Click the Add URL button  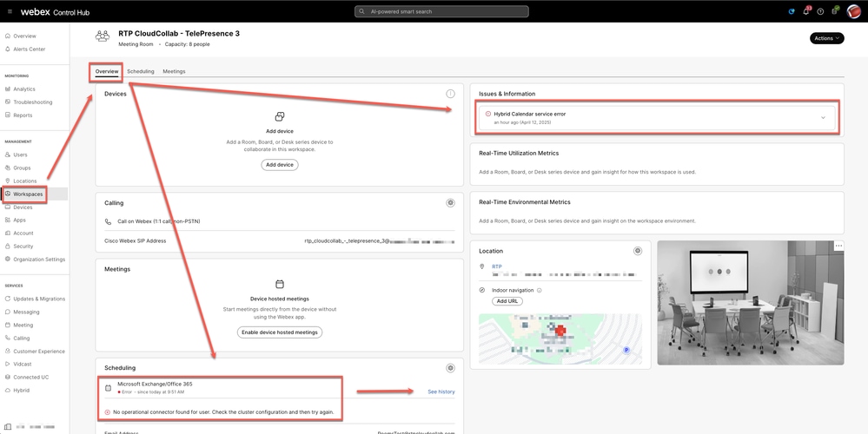[x=507, y=301]
